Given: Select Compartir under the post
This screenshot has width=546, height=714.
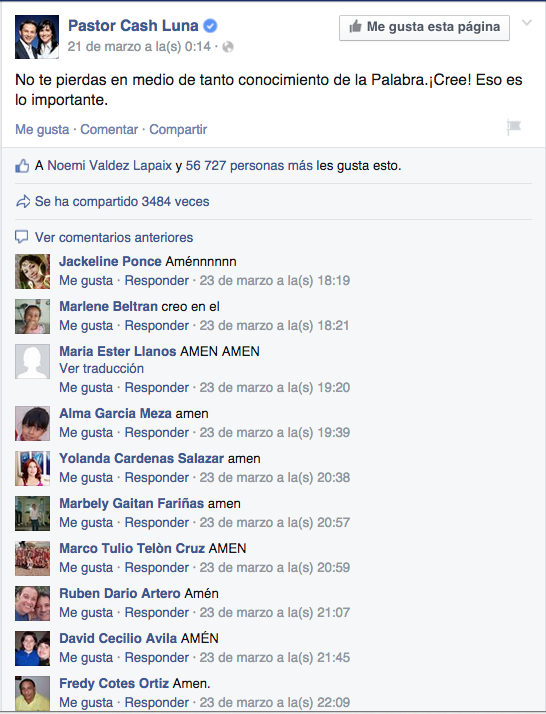Looking at the screenshot, I should 178,129.
